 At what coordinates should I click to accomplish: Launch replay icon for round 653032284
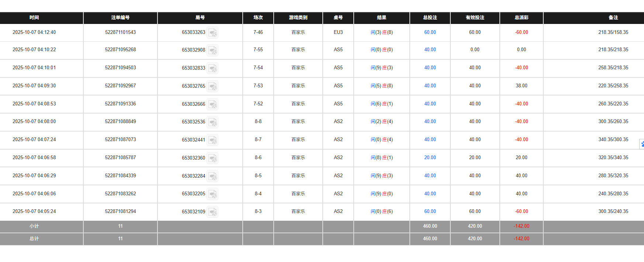point(212,176)
